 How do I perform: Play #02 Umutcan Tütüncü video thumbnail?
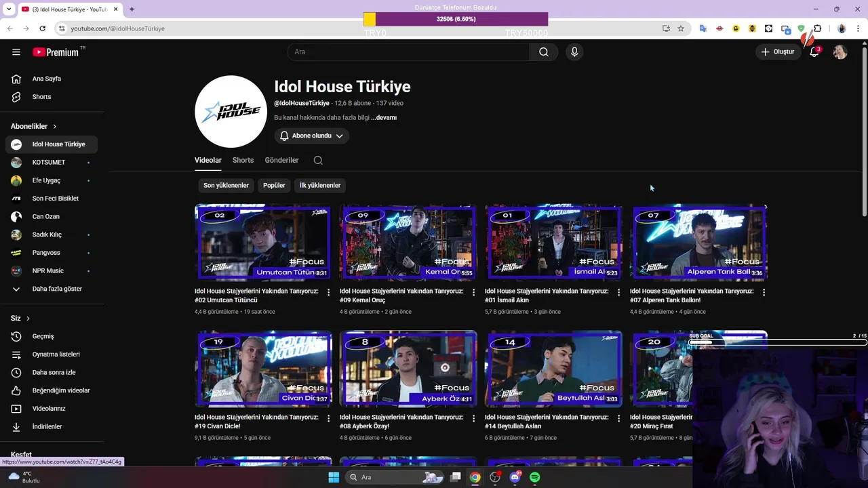pyautogui.click(x=262, y=242)
